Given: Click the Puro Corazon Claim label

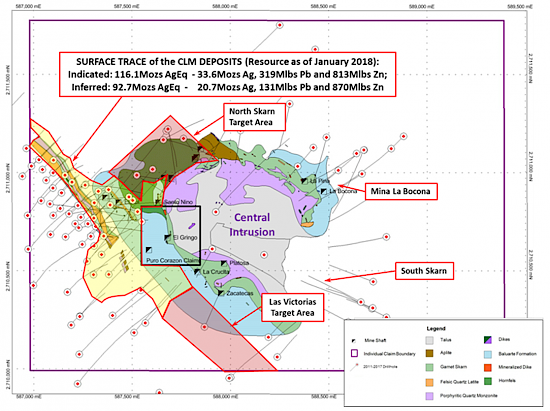Looking at the screenshot, I should click(172, 261).
